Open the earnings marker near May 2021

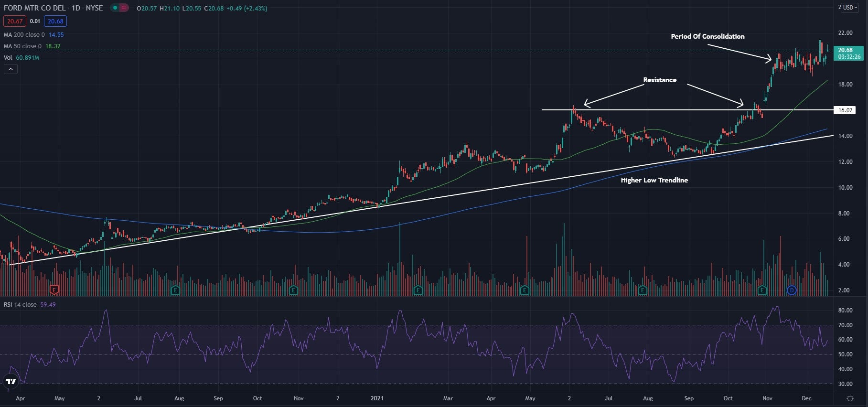point(525,290)
